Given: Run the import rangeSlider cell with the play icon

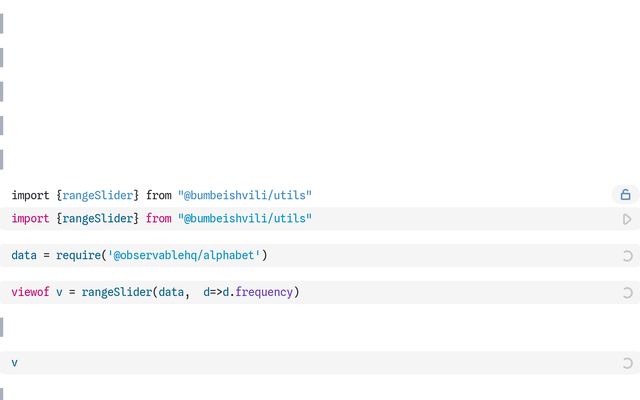Looking at the screenshot, I should coord(627,219).
